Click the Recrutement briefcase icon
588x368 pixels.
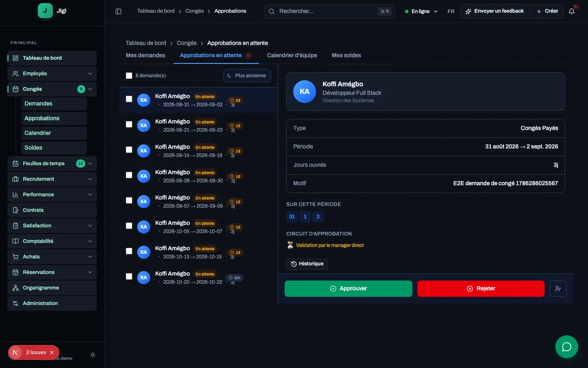[x=16, y=179]
